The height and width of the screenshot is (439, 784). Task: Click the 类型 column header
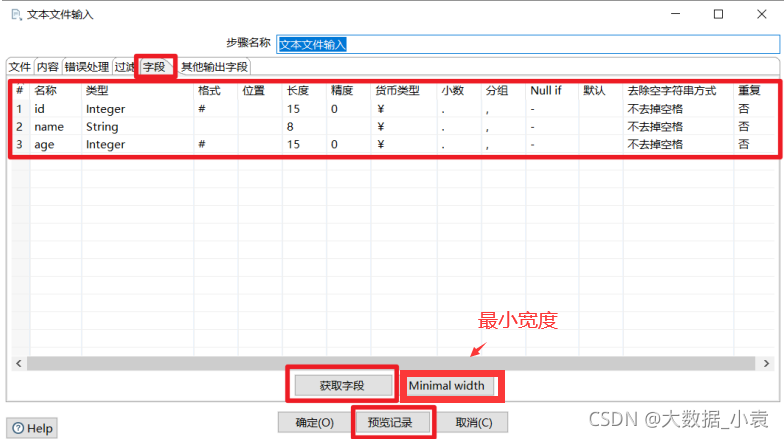138,90
